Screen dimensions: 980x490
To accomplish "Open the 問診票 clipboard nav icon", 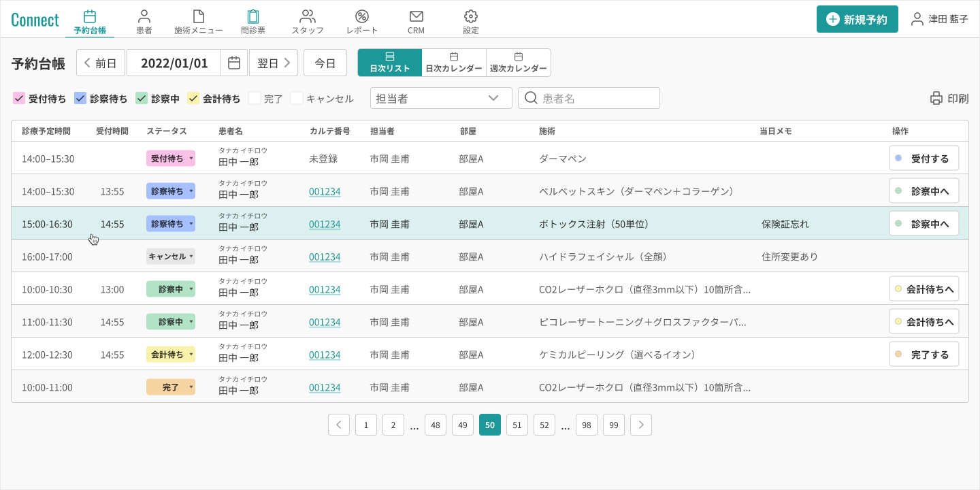I will pyautogui.click(x=253, y=16).
